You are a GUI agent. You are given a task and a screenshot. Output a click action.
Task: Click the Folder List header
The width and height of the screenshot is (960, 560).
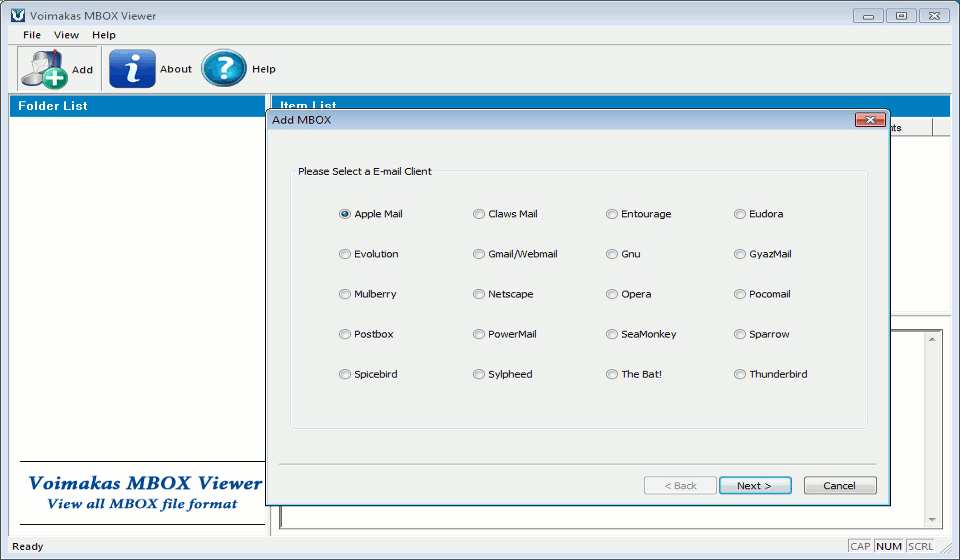pyautogui.click(x=137, y=106)
